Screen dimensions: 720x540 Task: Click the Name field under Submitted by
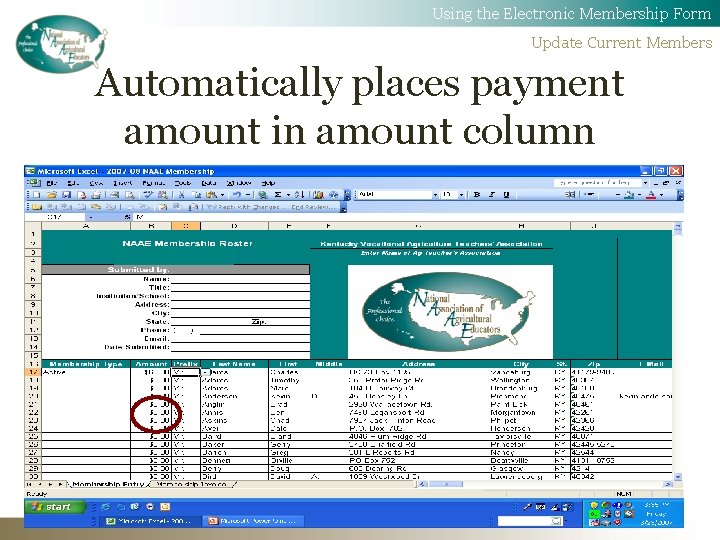pos(240,279)
